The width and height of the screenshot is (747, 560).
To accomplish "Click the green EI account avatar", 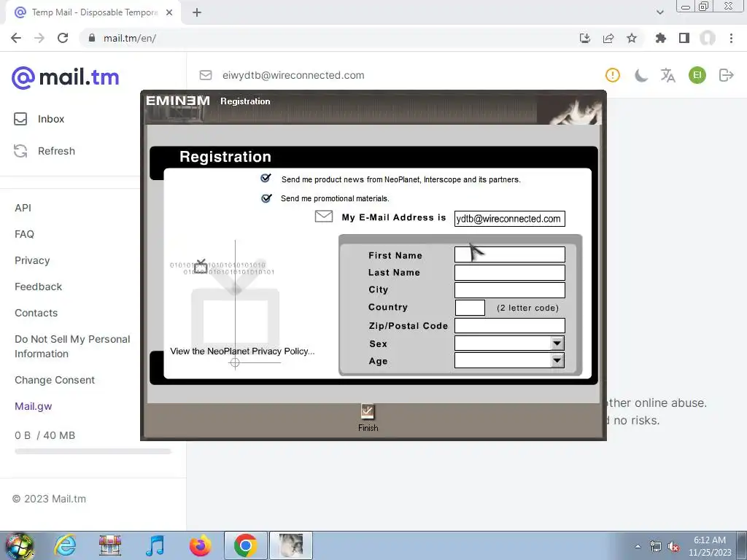I will [x=697, y=75].
